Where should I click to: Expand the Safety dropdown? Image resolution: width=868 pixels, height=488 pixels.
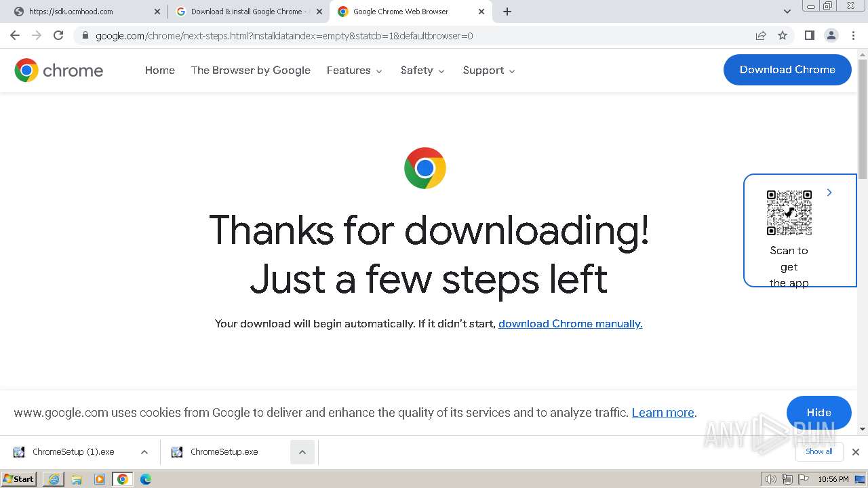click(x=422, y=70)
